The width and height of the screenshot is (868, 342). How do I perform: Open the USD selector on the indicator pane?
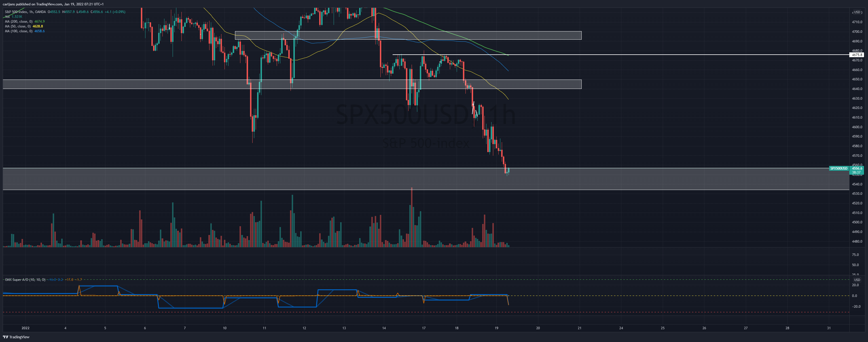[857, 280]
